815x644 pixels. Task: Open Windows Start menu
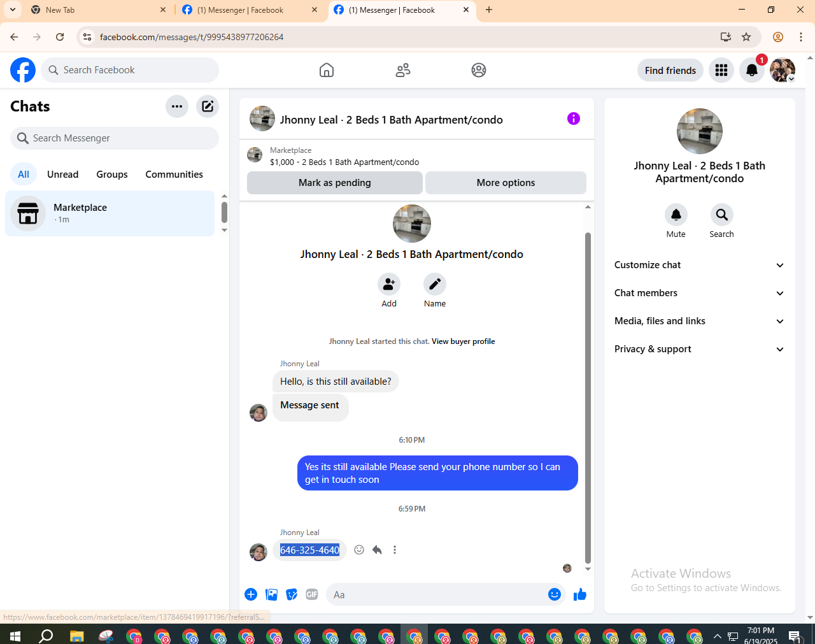point(15,636)
